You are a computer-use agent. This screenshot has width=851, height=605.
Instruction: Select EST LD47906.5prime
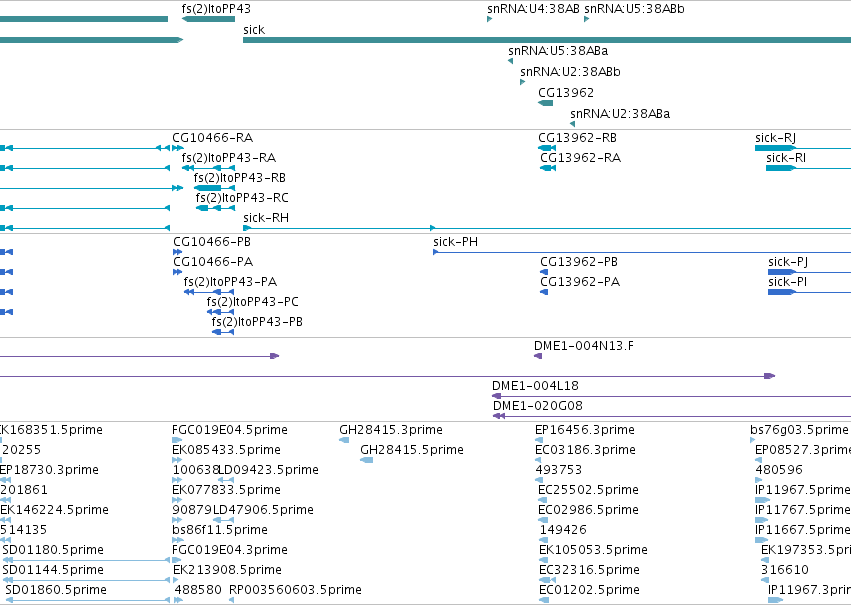tap(263, 511)
